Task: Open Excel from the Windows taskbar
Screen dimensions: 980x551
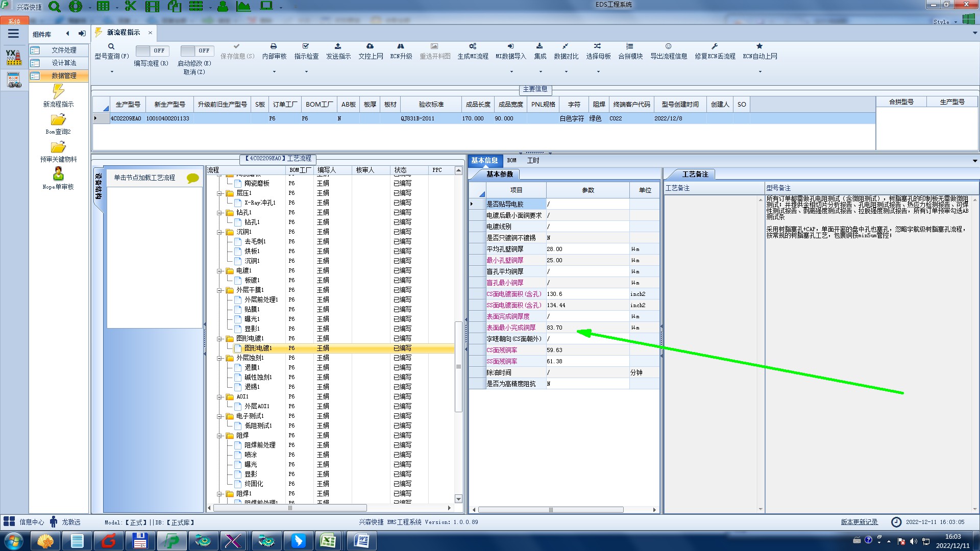Action: pos(328,541)
